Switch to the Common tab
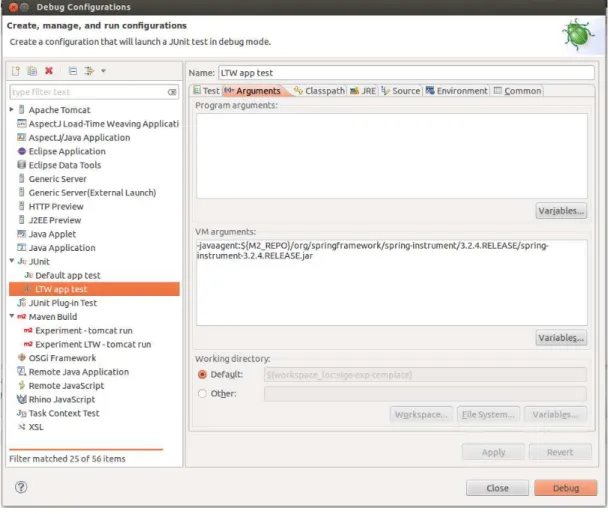Image resolution: width=609 pixels, height=514 pixels. (517, 91)
